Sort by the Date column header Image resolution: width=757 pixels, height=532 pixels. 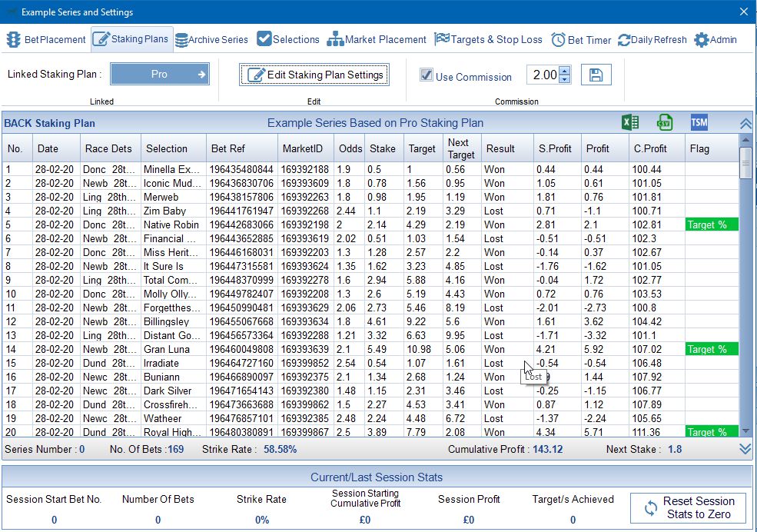click(56, 148)
